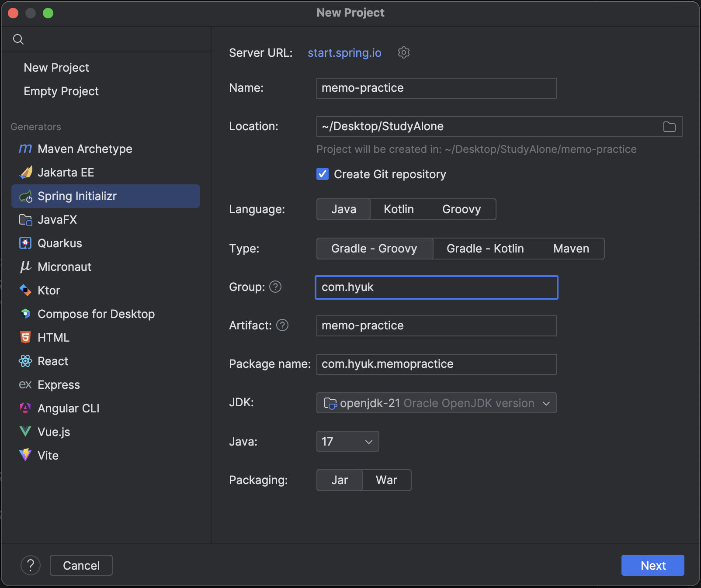Select Groovy language option
This screenshot has width=701, height=588.
pyautogui.click(x=462, y=209)
